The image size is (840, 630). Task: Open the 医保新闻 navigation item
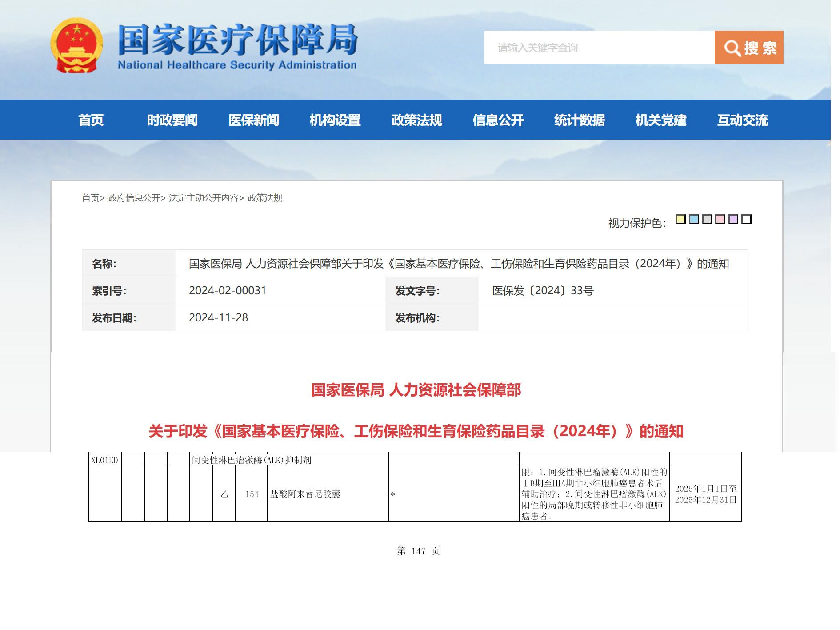pyautogui.click(x=254, y=120)
